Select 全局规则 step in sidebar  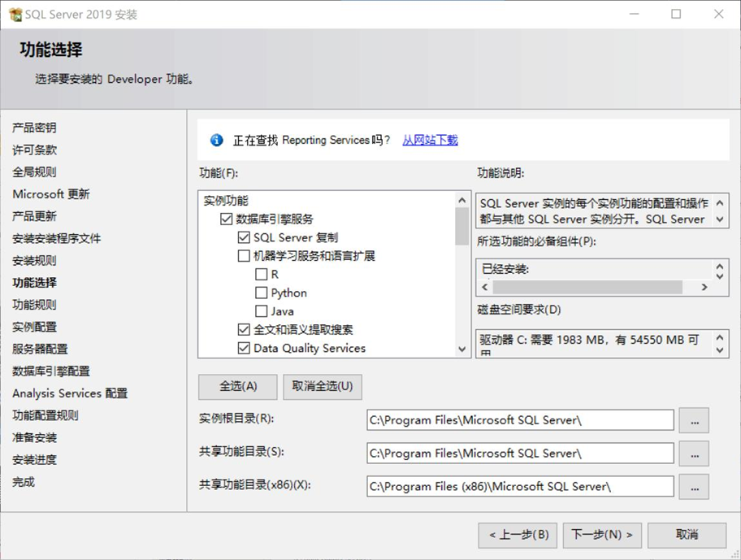(x=34, y=172)
